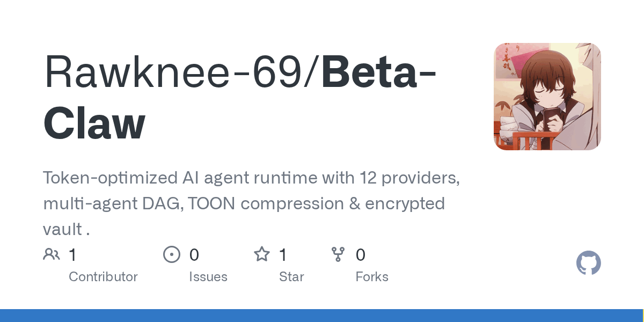Image resolution: width=644 pixels, height=322 pixels.
Task: Click the word "vault" in the description
Action: (62, 230)
